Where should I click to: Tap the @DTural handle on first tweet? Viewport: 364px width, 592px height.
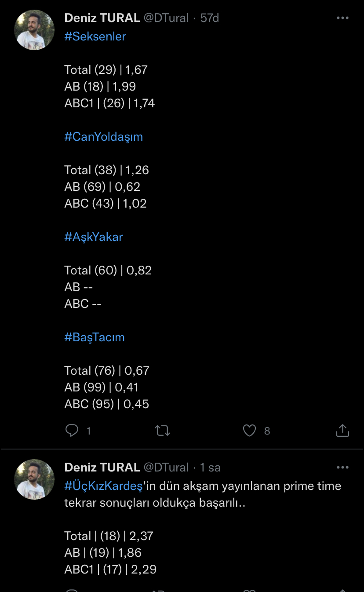point(166,18)
